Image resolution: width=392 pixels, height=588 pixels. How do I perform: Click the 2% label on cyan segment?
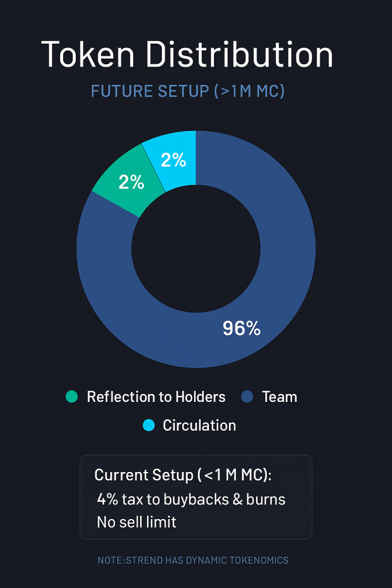[x=173, y=160]
